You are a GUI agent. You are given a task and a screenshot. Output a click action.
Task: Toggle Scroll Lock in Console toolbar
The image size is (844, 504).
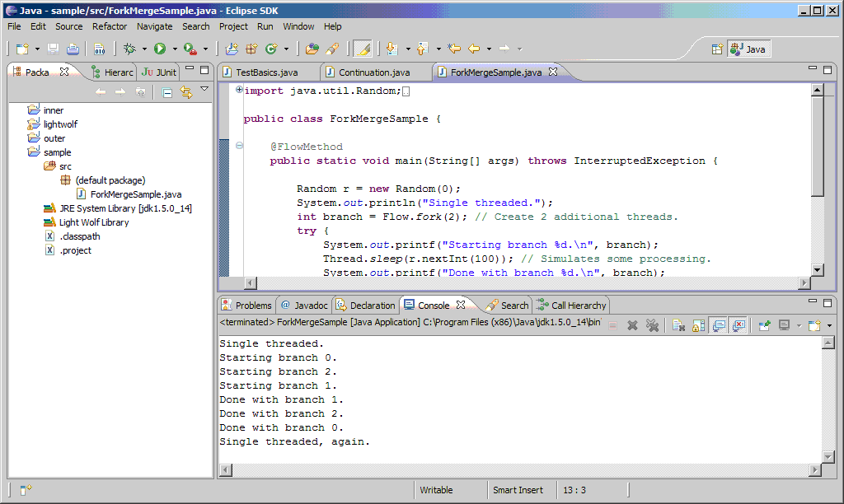(x=697, y=325)
